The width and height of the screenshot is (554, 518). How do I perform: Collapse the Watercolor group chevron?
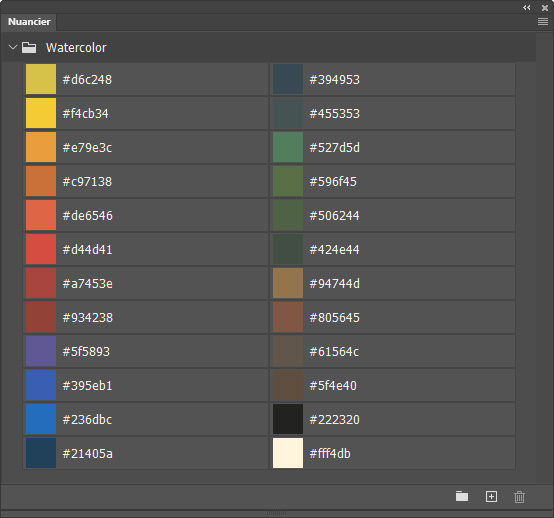point(13,47)
